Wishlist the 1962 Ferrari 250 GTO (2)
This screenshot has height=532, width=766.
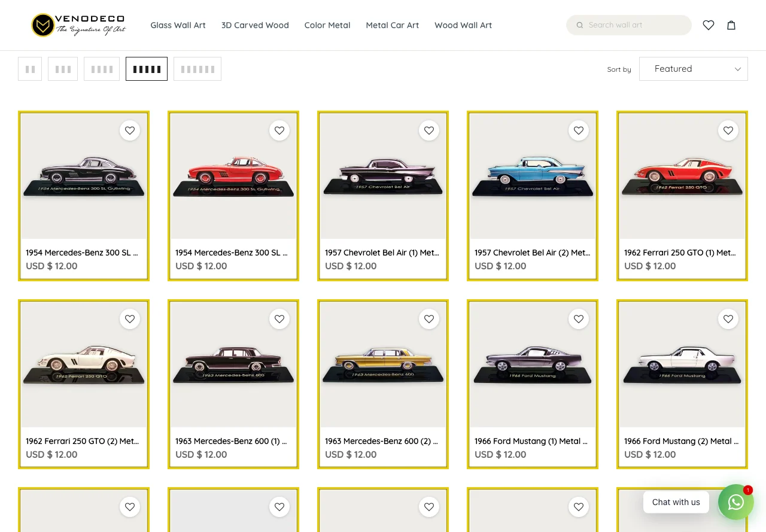click(x=130, y=319)
